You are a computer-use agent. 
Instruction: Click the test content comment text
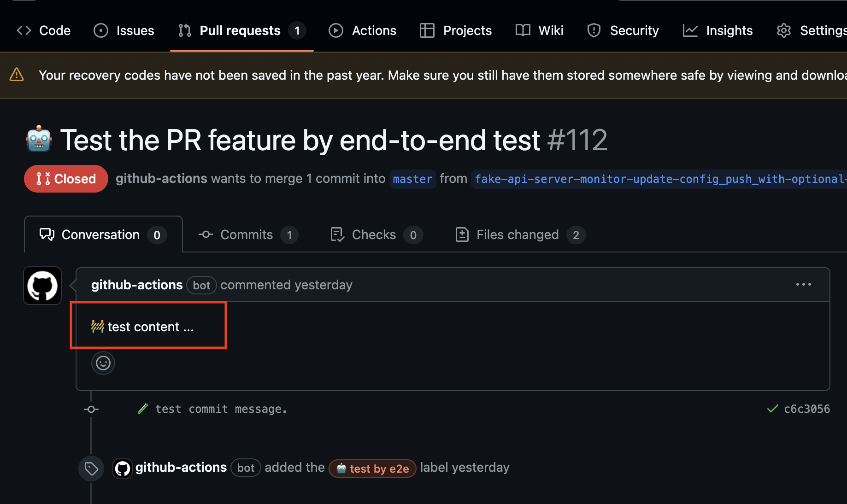click(x=151, y=327)
